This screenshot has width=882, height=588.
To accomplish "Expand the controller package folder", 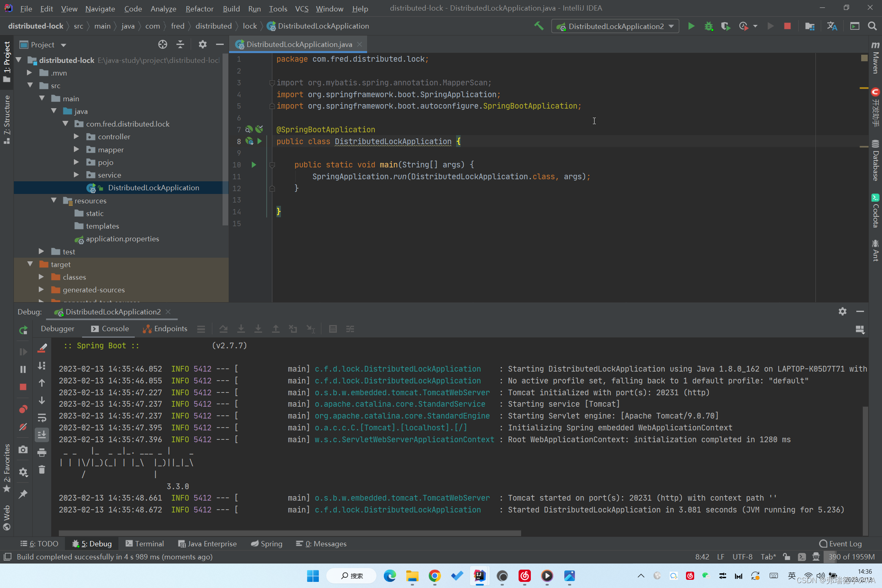I will click(76, 137).
